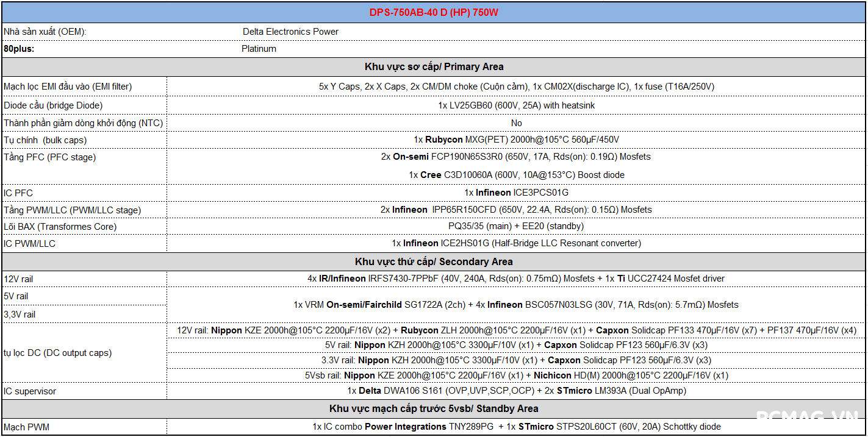Viewport: 868px width, 437px height.
Task: Click the Delta DWA106 IC supervisor cell
Action: (x=516, y=391)
